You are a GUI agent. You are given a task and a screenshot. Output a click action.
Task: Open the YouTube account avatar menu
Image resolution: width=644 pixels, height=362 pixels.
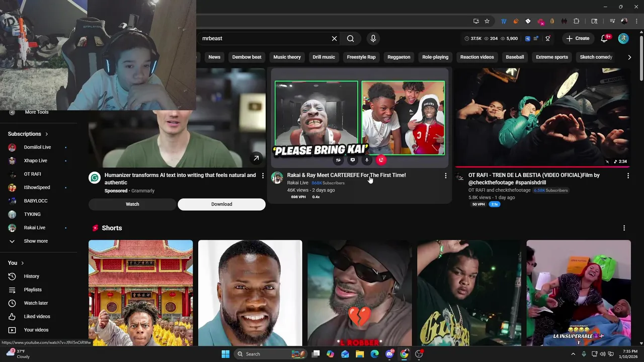point(623,38)
